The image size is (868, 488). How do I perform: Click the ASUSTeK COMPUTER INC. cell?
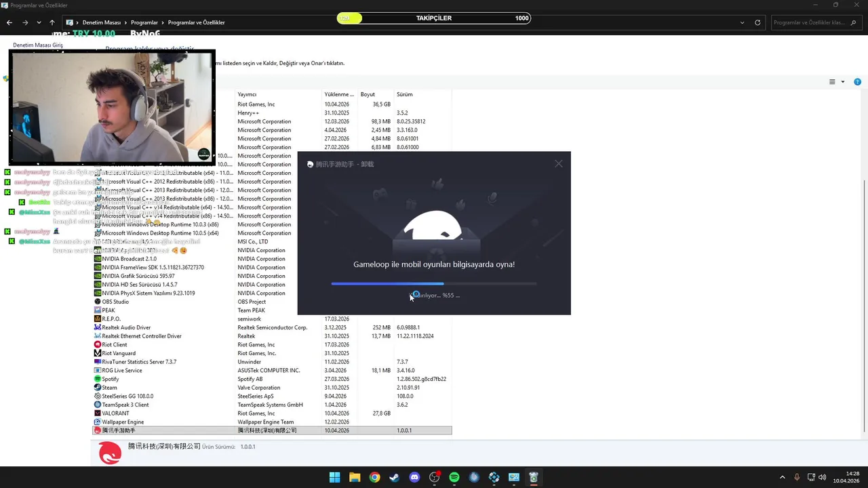click(269, 370)
